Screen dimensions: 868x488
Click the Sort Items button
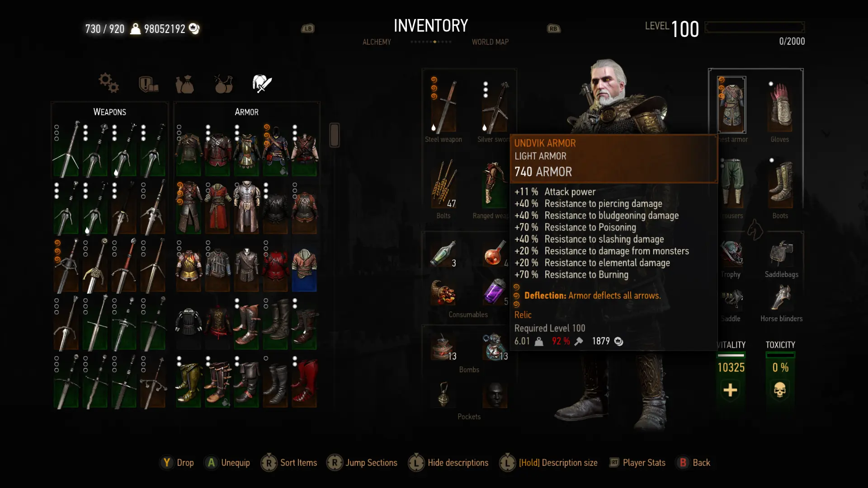coord(289,463)
